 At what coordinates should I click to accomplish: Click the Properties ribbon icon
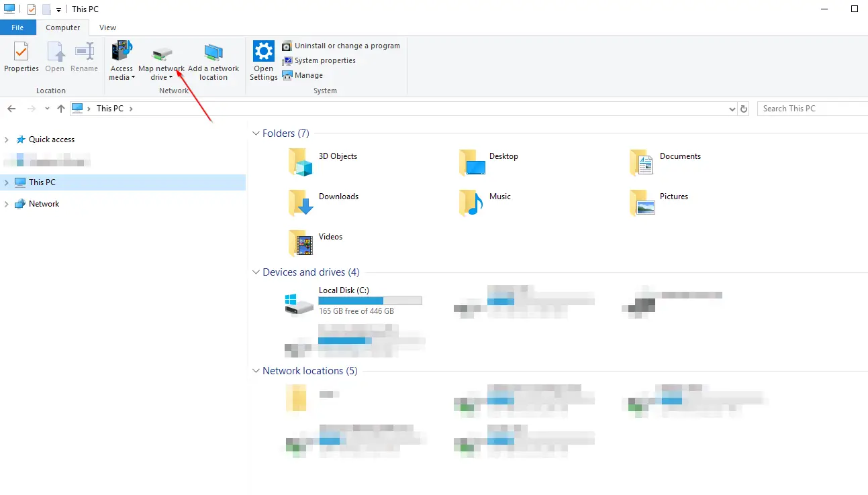[21, 52]
